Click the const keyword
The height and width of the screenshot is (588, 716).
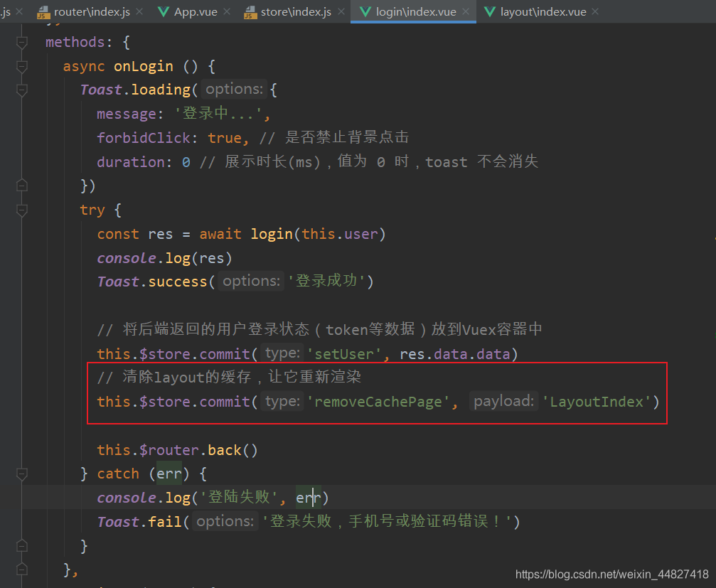[118, 234]
